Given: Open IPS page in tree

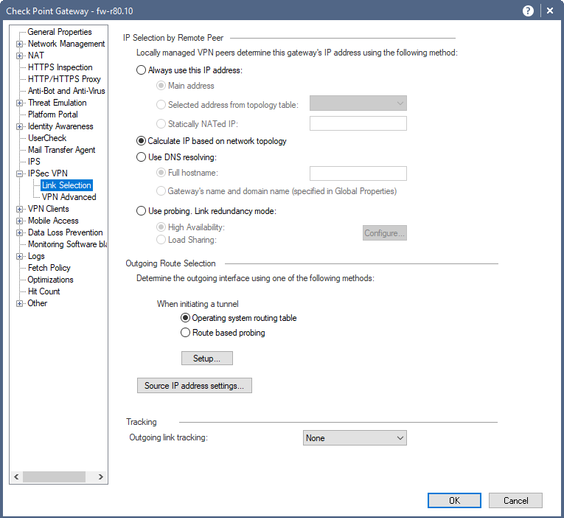Looking at the screenshot, I should click(x=34, y=162).
